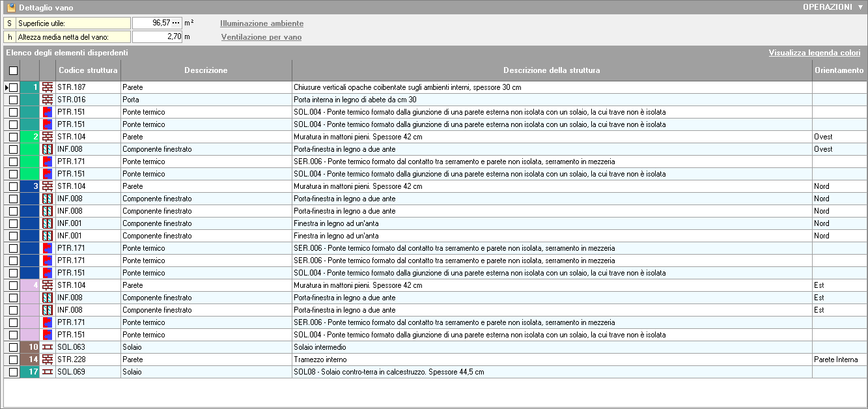Toggle the select-all checkbox in the table header
The height and width of the screenshot is (409, 868).
click(x=13, y=70)
